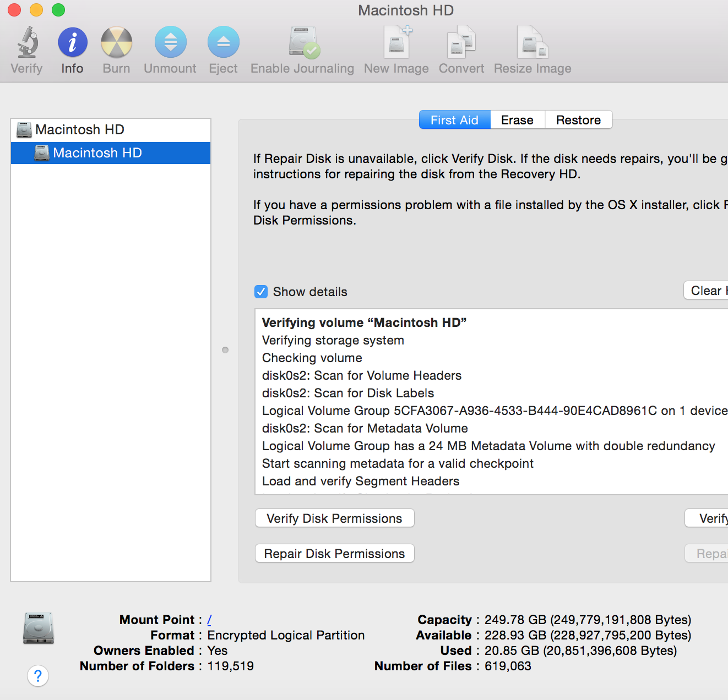This screenshot has height=700, width=728.
Task: Click the Capacity value 249.78 GB
Action: pyautogui.click(x=588, y=620)
